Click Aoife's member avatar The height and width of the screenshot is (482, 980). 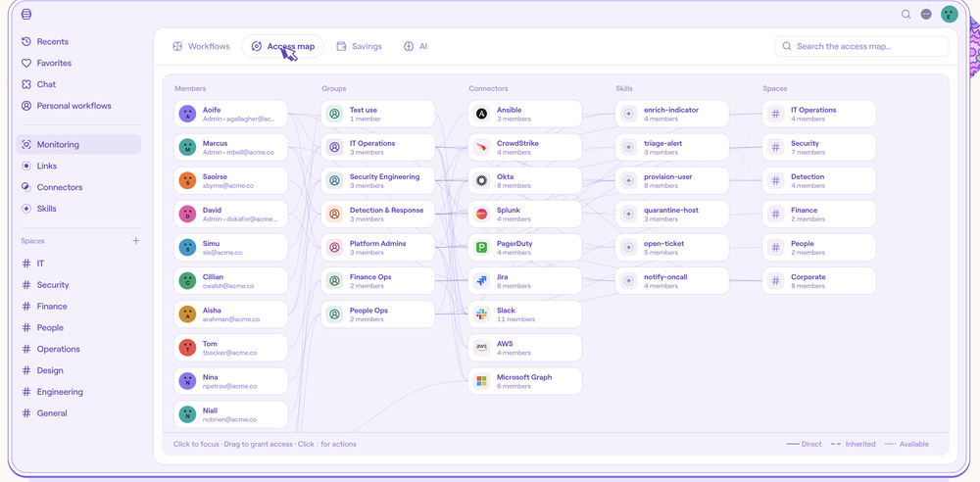(x=187, y=114)
